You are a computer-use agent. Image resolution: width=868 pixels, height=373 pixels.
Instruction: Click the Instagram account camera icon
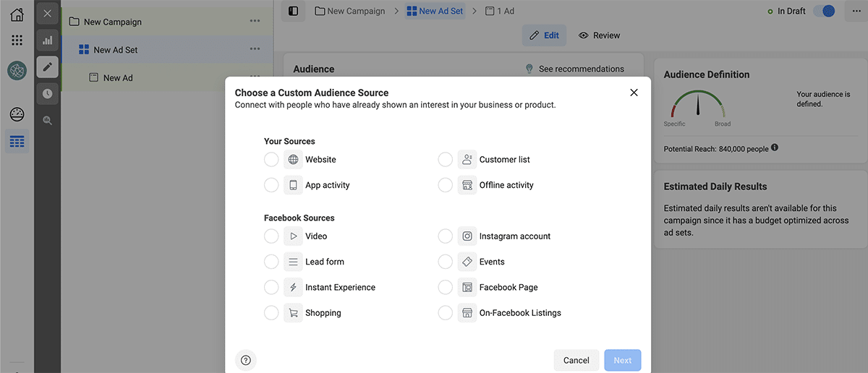pos(467,236)
